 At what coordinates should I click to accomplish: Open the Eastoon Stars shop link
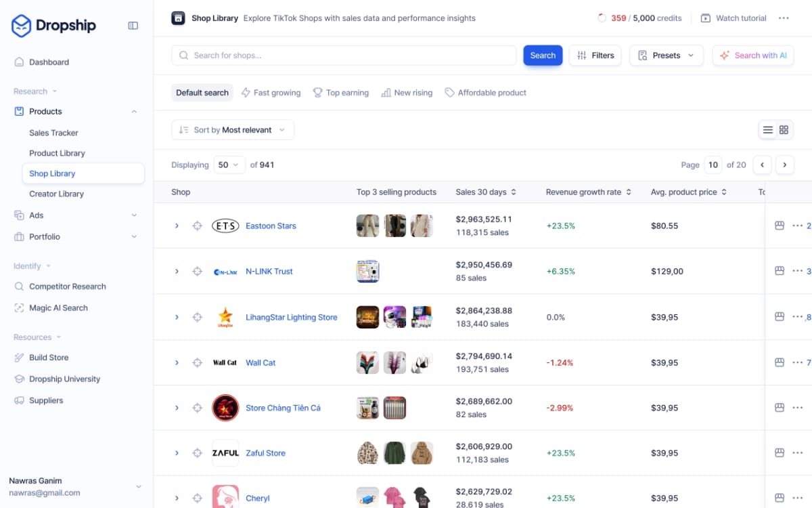tap(271, 226)
